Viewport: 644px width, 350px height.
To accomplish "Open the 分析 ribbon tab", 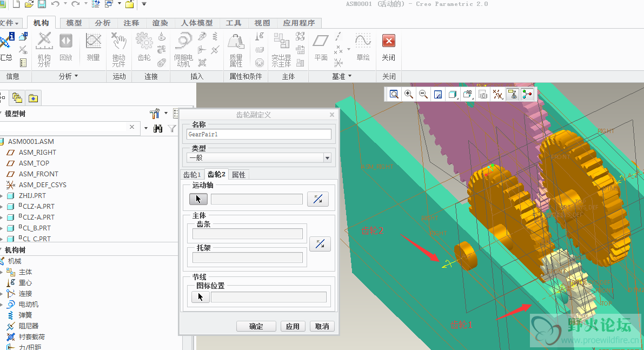I will pyautogui.click(x=103, y=23).
